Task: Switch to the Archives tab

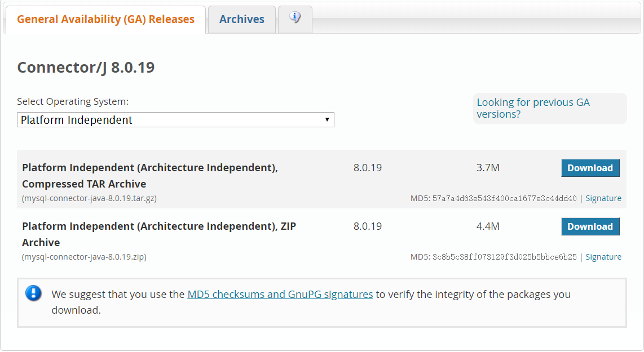Action: point(241,19)
